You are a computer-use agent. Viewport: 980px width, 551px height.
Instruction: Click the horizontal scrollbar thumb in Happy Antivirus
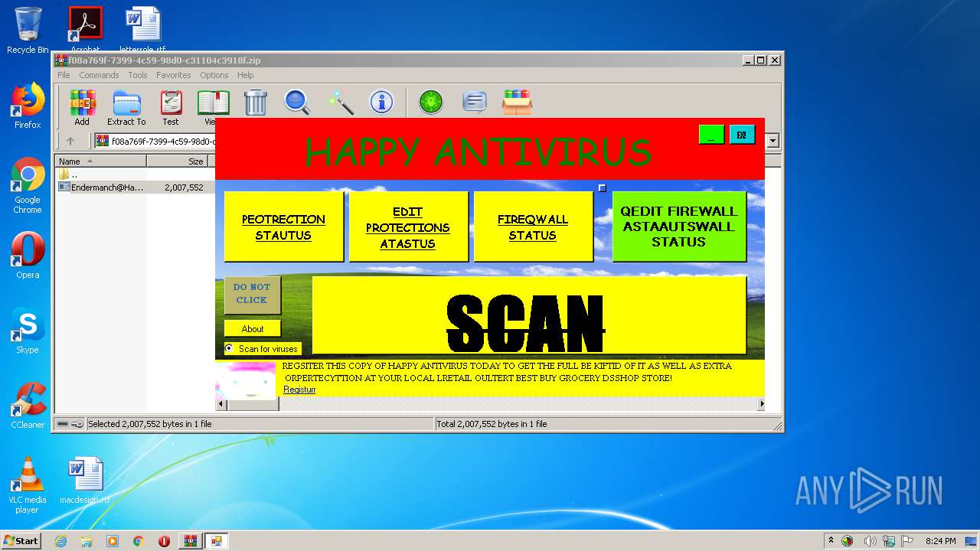253,404
